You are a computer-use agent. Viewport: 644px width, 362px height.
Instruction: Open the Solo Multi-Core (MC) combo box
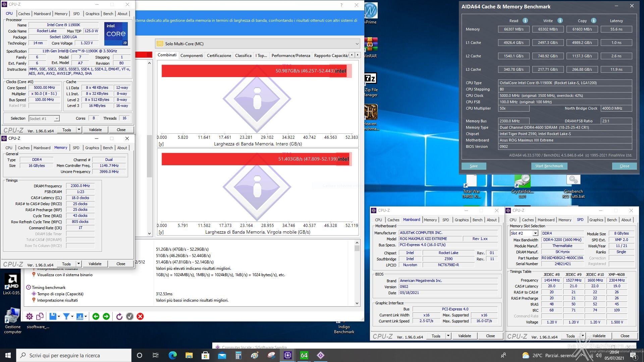coord(258,44)
